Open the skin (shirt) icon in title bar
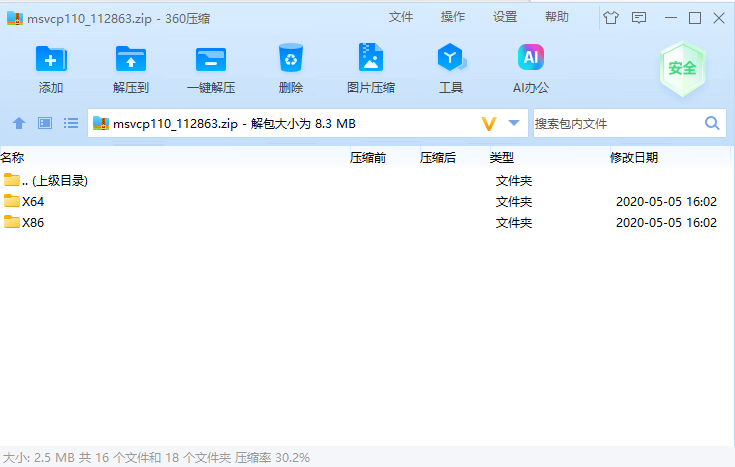 click(611, 18)
